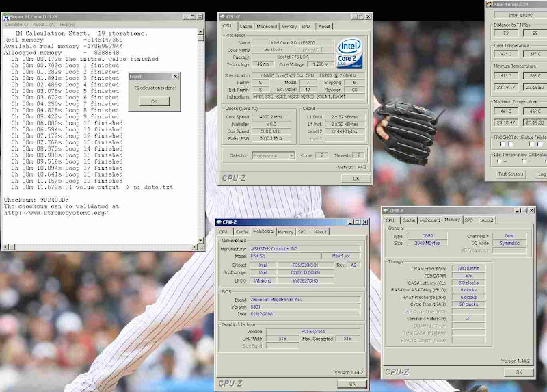Click the Command Rate value 2T

click(468, 318)
